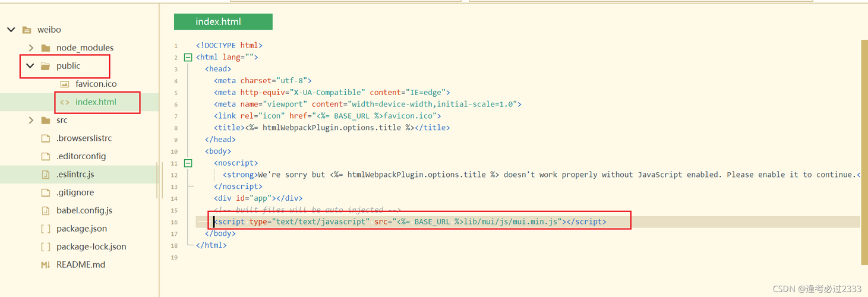Screen dimensions: 868x297
Task: Click the title htmlWebpackPlugin line
Action: (x=332, y=128)
